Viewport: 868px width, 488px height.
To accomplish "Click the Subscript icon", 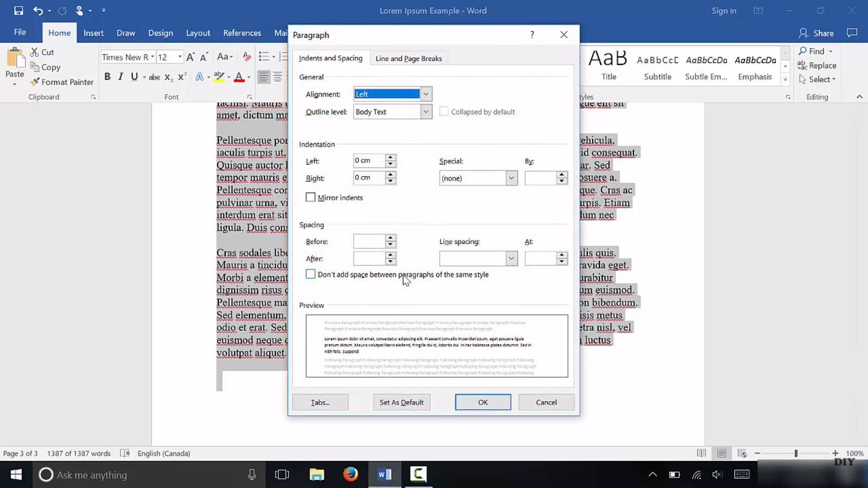I will tap(169, 77).
